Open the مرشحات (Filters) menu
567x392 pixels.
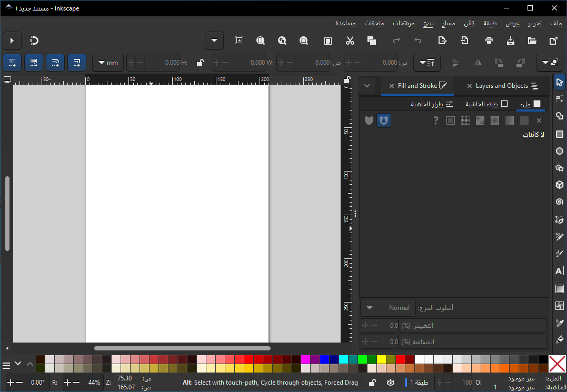click(404, 24)
